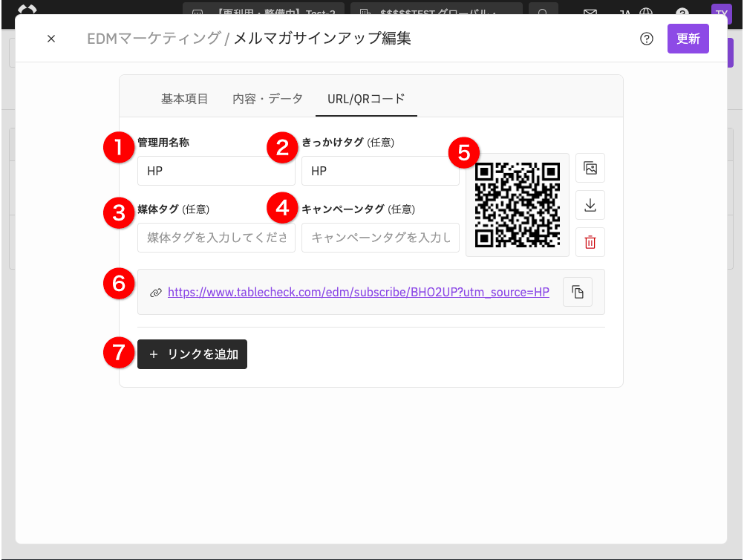This screenshot has width=744, height=560.
Task: Open the tablecheck.com subscribe link
Action: pos(358,292)
